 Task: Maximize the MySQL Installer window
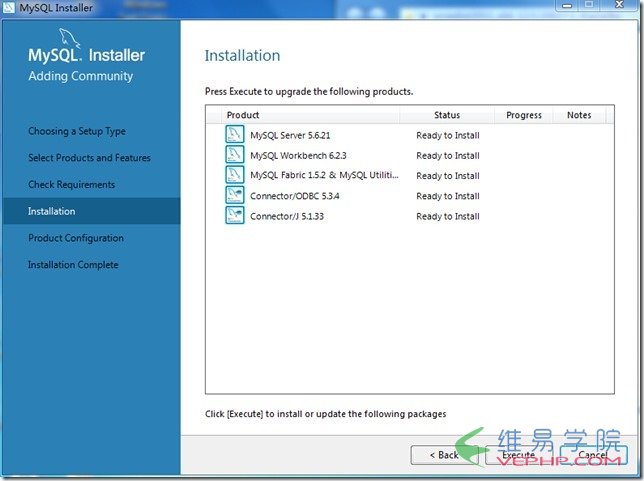click(x=589, y=5)
